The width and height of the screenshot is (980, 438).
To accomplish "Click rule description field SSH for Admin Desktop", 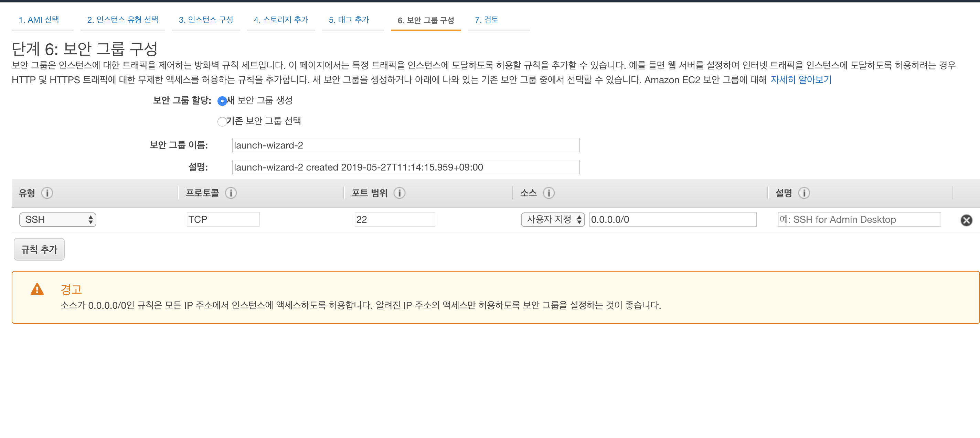I will (859, 219).
